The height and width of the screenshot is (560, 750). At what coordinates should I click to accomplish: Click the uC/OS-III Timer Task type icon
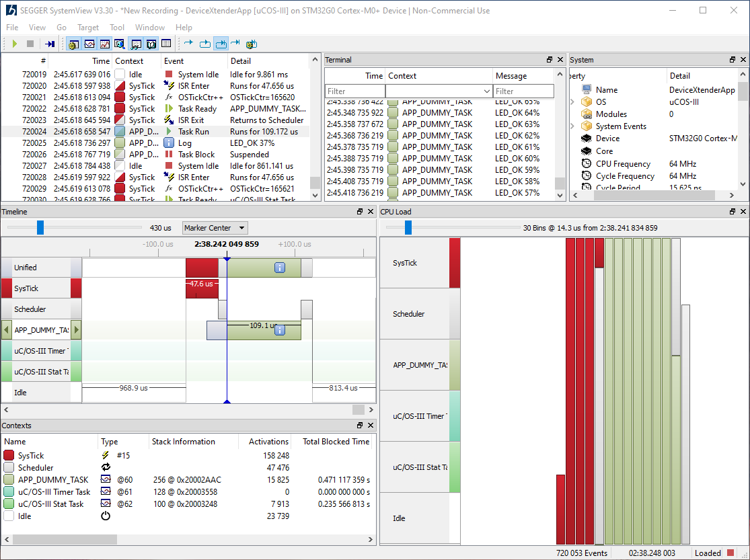click(106, 491)
